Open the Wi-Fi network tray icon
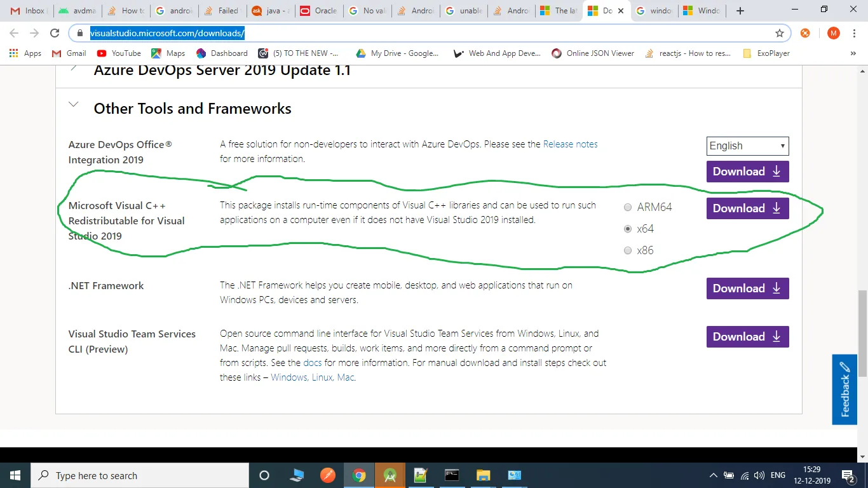Viewport: 868px width, 488px height. (x=744, y=475)
